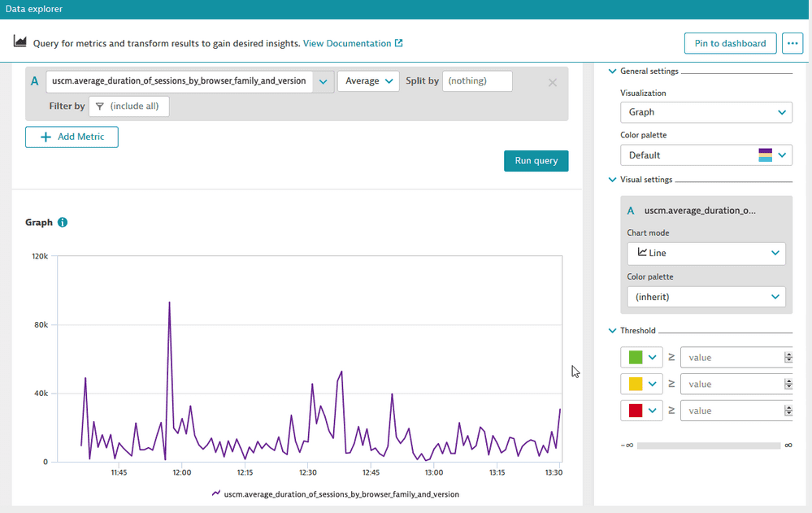This screenshot has width=812, height=513.
Task: Open more options via the ellipsis icon
Action: [x=792, y=43]
